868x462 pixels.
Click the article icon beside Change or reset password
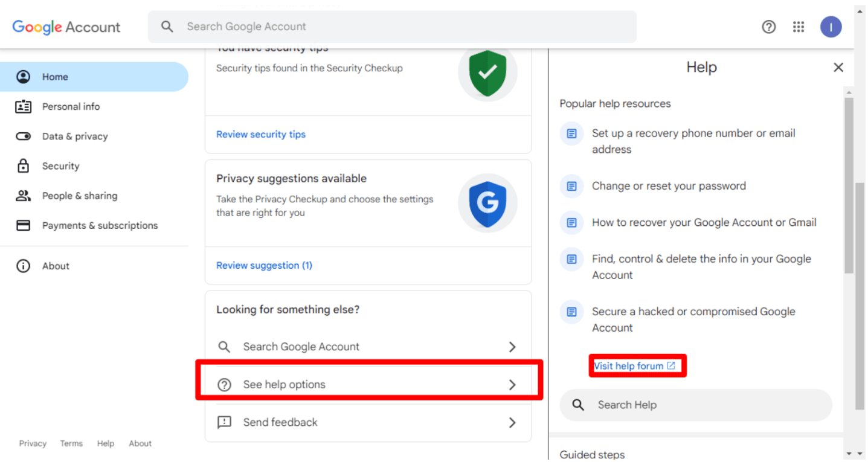click(571, 187)
